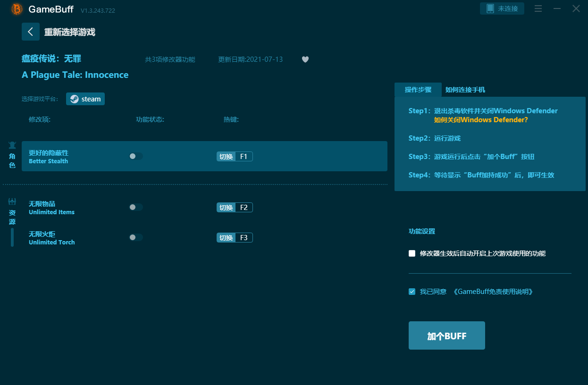Toggle Unlimited Items switch on

click(x=135, y=207)
